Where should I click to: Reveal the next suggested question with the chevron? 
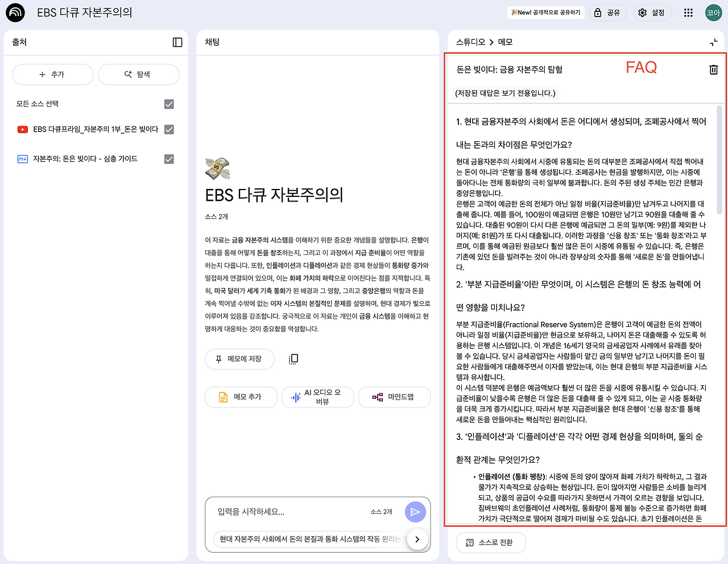[417, 539]
